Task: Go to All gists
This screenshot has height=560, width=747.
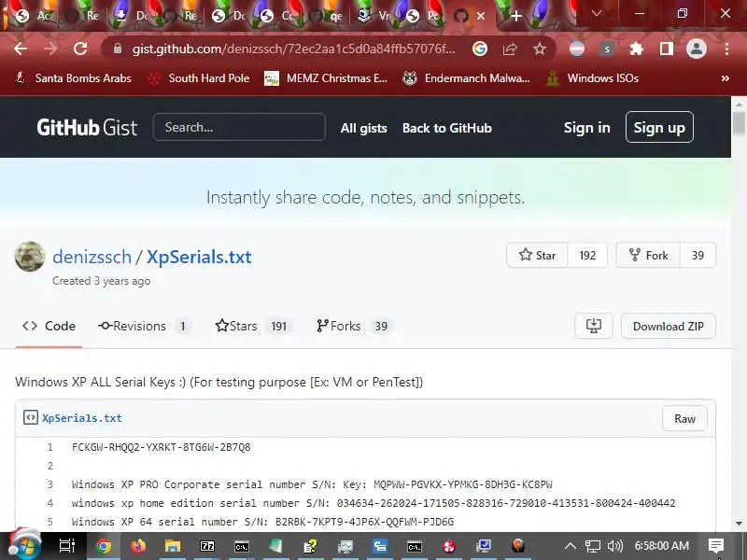Action: [363, 128]
